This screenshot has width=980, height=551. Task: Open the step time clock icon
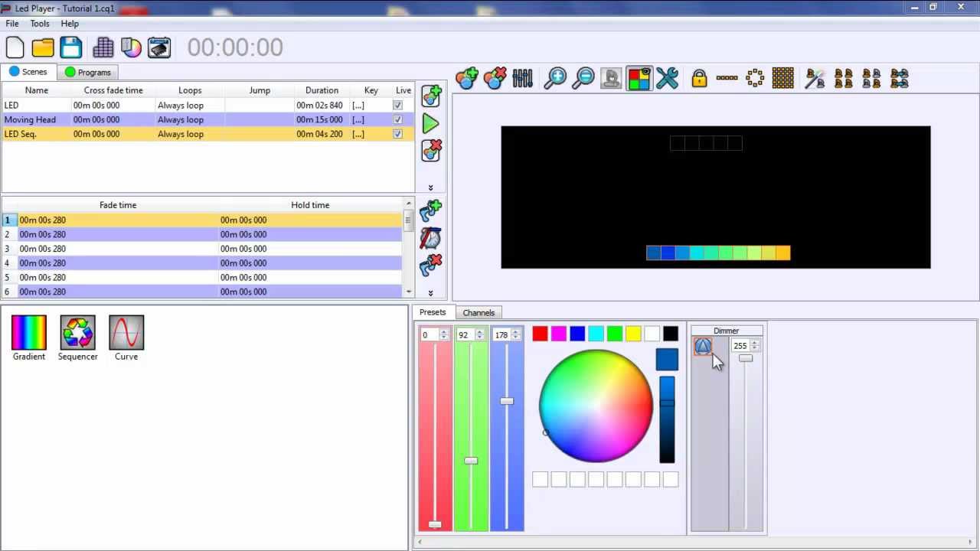tap(431, 238)
